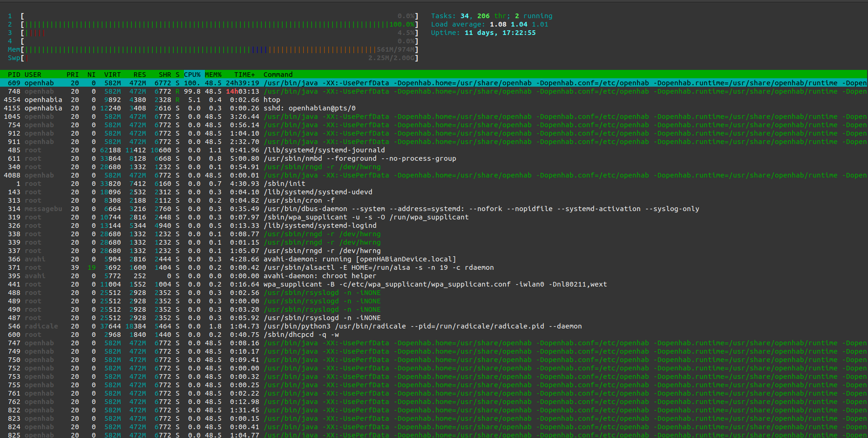Sort by the USER column header

33,75
